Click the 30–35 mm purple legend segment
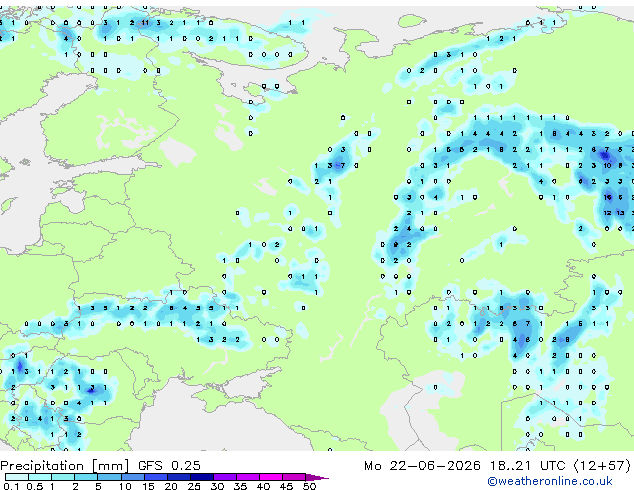Screen dimensions: 634x490 click(x=224, y=477)
